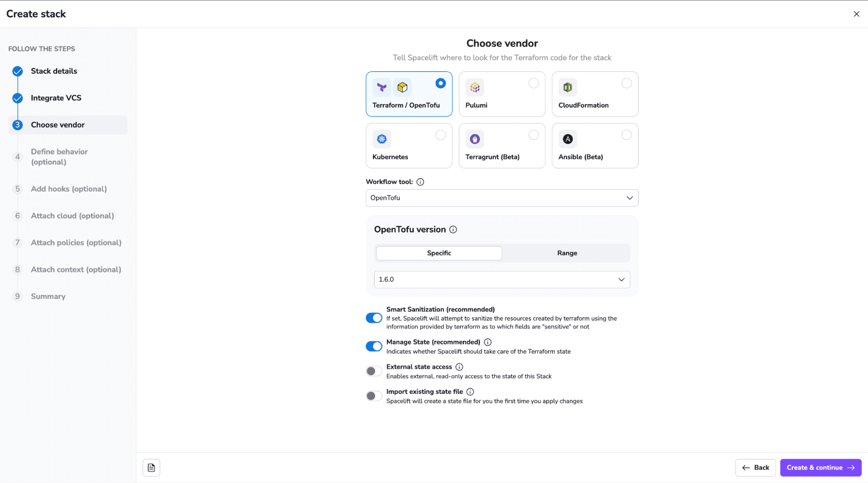This screenshot has width=868, height=483.
Task: Select Choose vendor step in sidebar
Action: click(x=68, y=125)
